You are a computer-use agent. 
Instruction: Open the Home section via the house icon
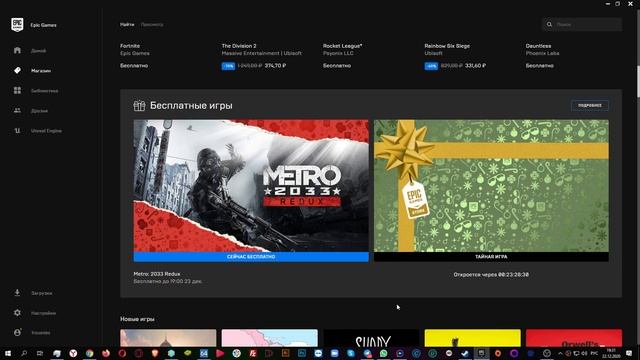click(17, 50)
